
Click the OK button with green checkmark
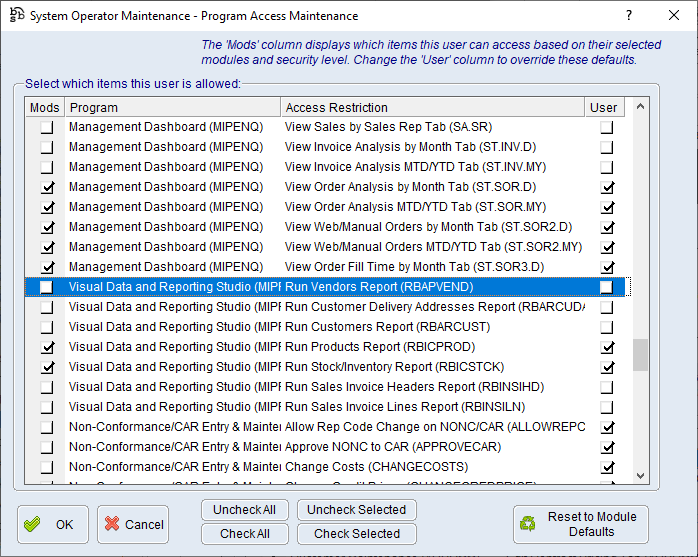[52, 524]
